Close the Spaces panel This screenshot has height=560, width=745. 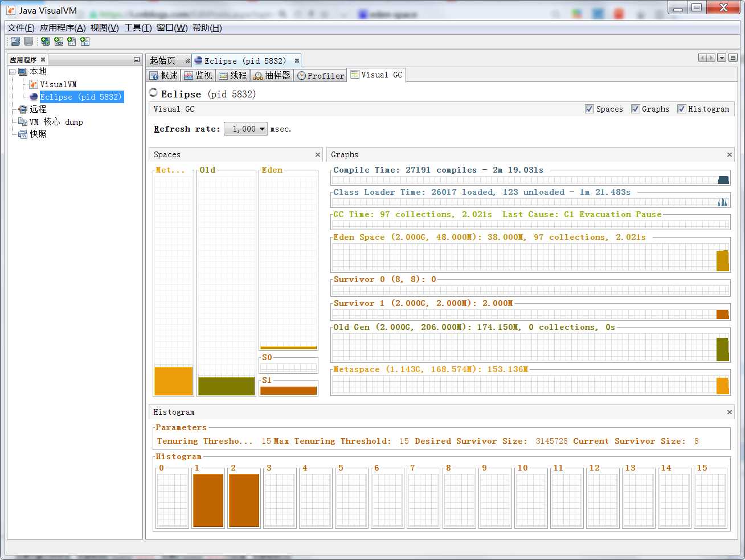(318, 154)
